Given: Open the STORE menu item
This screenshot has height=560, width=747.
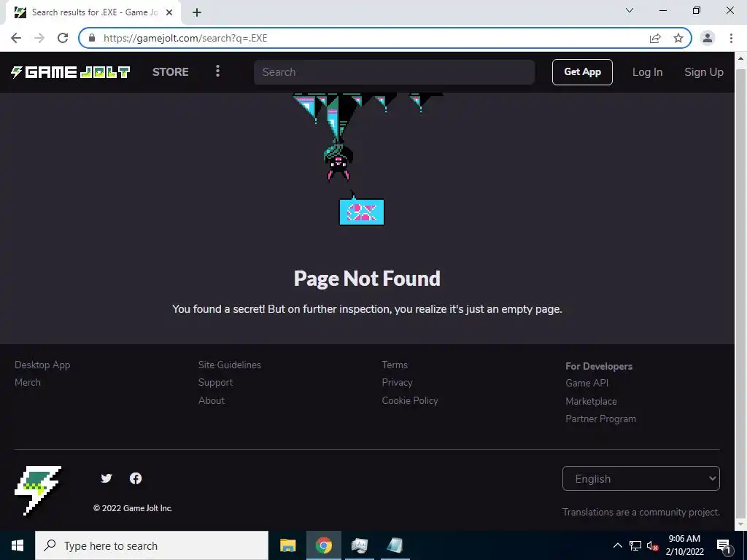Looking at the screenshot, I should pos(171,72).
